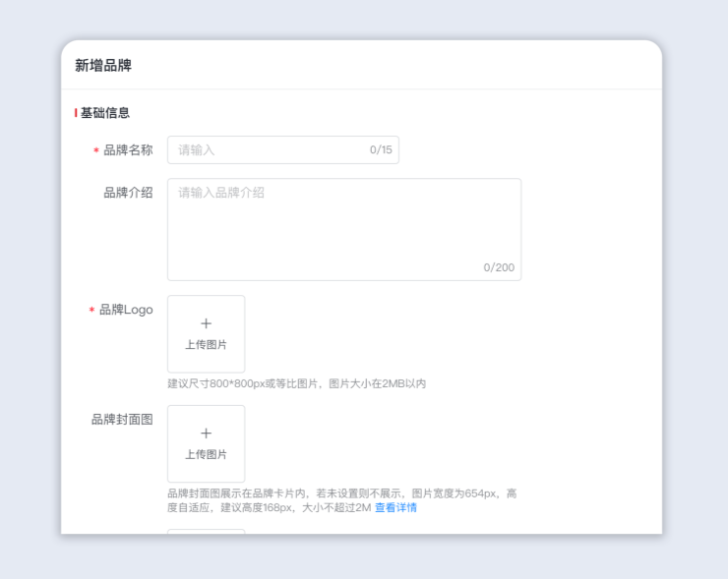The width and height of the screenshot is (728, 579).
Task: Click the 基础信息 section heading
Action: 105,113
